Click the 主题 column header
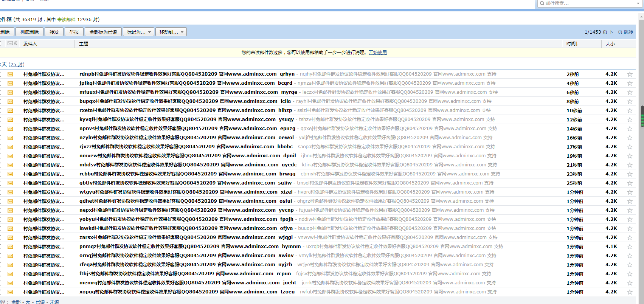644x304 pixels. point(84,44)
